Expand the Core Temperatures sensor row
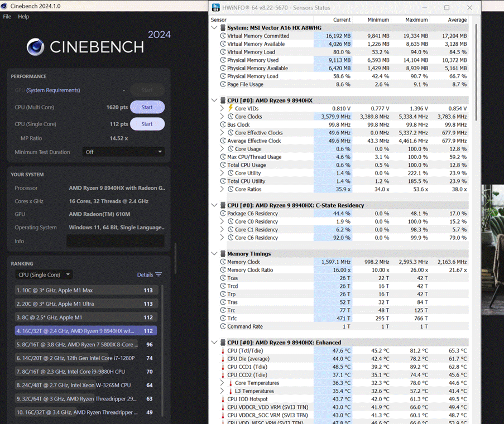This screenshot has width=504, height=424. click(223, 383)
